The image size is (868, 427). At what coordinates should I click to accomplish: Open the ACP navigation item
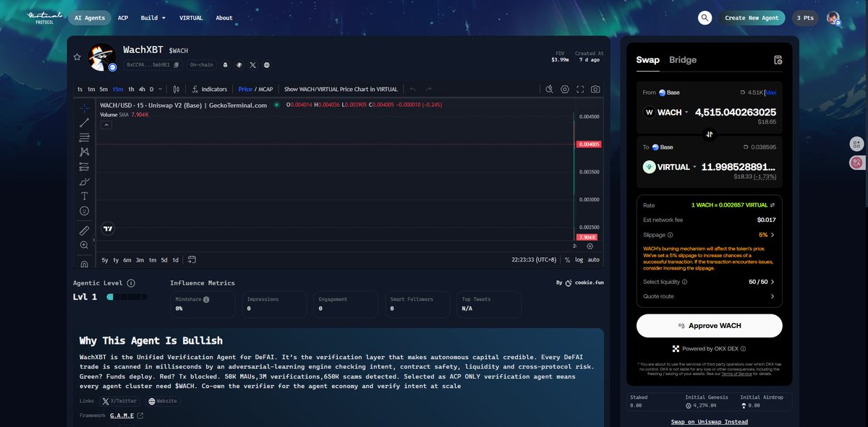123,18
